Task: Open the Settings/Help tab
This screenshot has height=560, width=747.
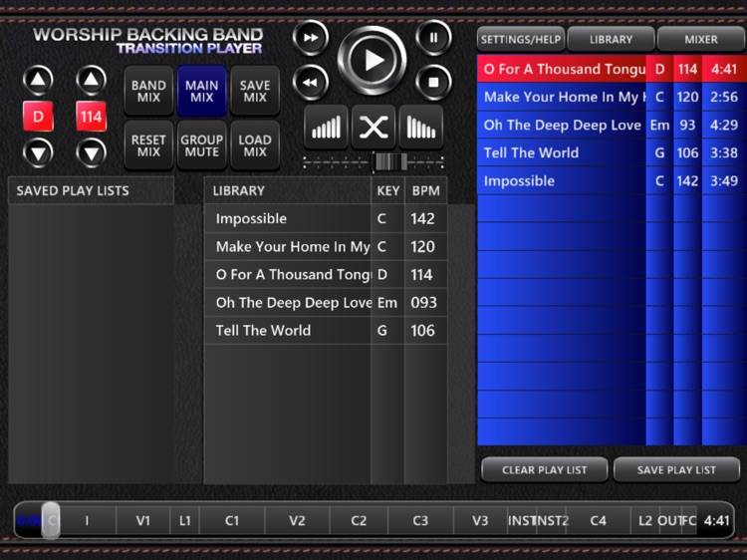Action: [521, 40]
